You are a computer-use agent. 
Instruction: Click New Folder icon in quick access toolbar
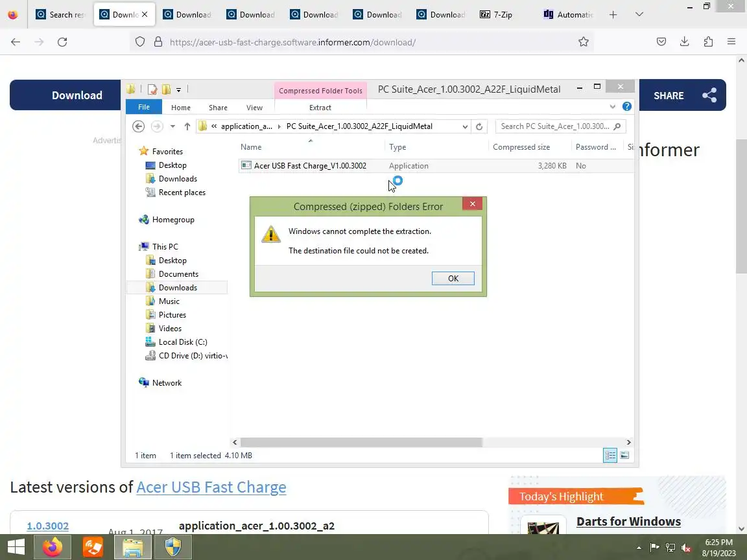tap(166, 89)
